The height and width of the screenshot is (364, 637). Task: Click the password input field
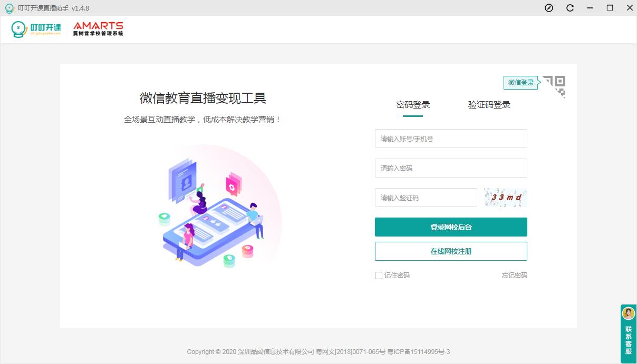tap(451, 168)
